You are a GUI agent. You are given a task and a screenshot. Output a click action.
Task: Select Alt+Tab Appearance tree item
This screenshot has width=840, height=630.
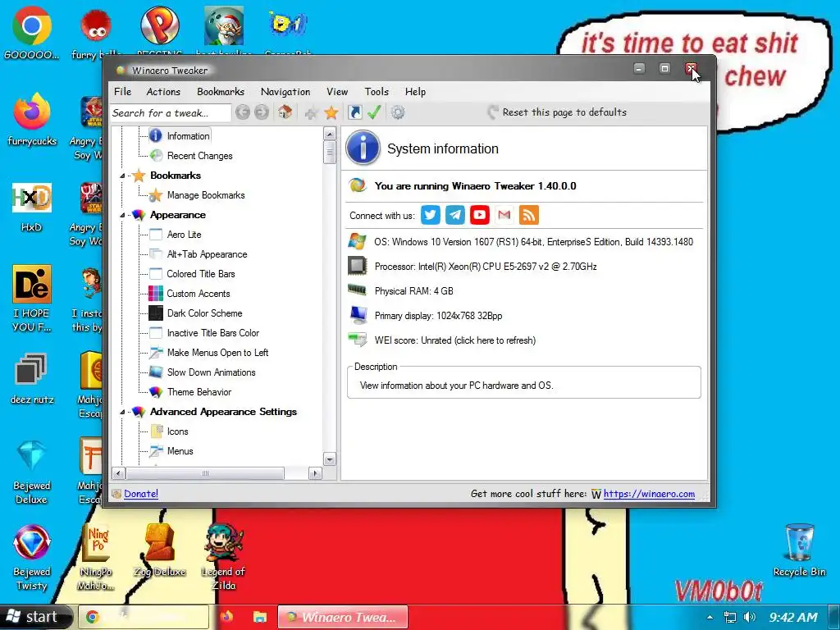click(x=207, y=254)
